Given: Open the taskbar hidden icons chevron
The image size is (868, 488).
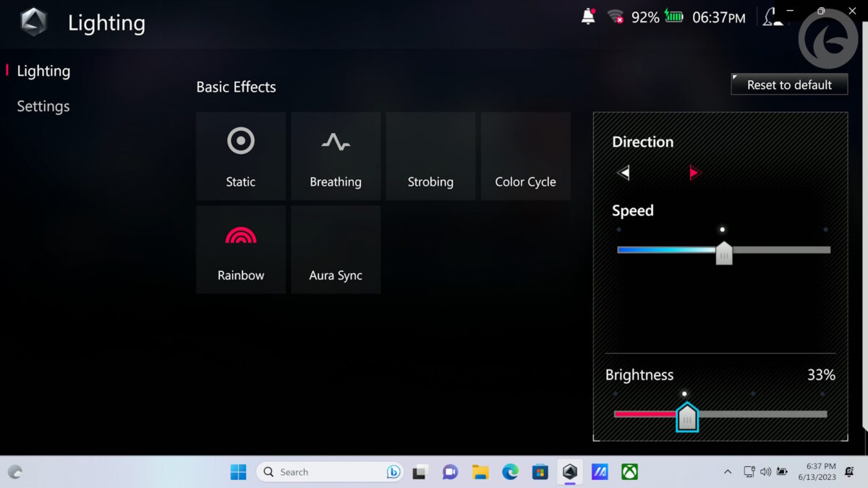Looking at the screenshot, I should pyautogui.click(x=727, y=471).
